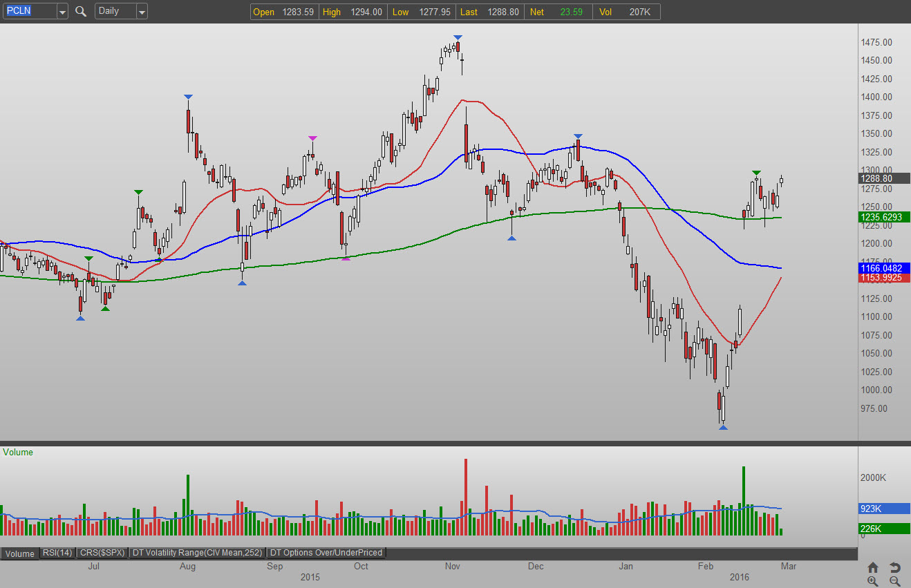Viewport: 911px width, 588px height.
Task: Click the Low 1277.95 quote field
Action: click(x=421, y=12)
